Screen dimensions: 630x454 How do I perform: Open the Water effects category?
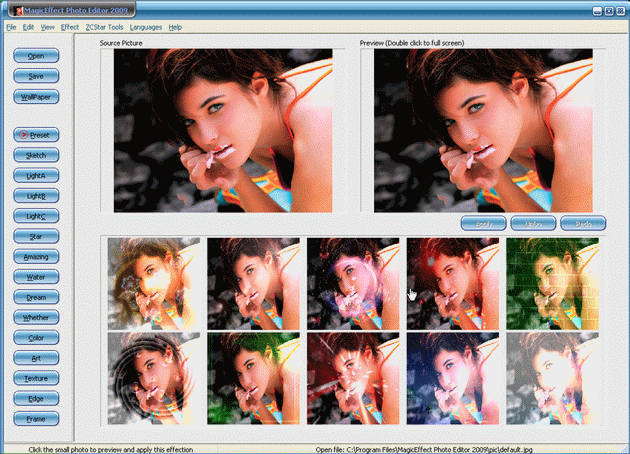point(35,276)
